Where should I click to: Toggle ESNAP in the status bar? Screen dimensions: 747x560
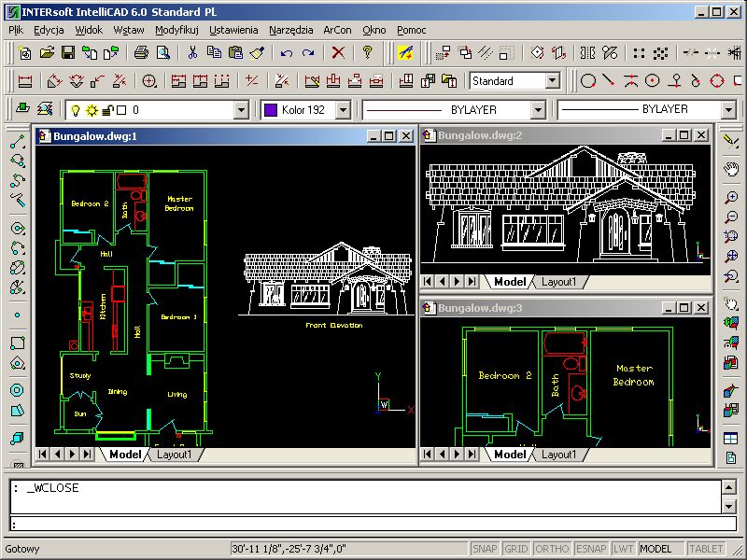pos(591,549)
